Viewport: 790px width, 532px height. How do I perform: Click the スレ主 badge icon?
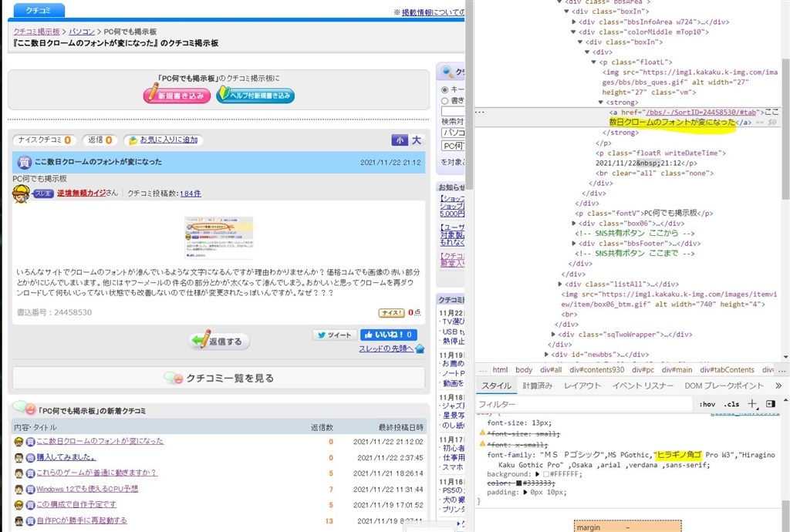tap(44, 194)
